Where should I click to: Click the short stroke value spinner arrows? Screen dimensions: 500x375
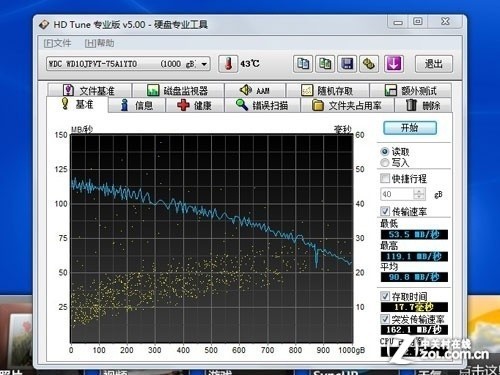click(x=419, y=194)
